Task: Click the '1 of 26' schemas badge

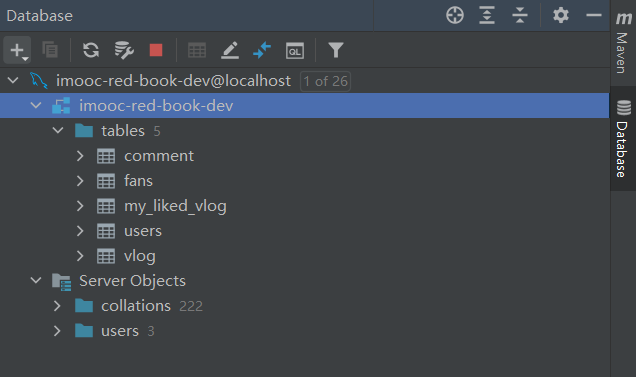Action: pyautogui.click(x=326, y=81)
